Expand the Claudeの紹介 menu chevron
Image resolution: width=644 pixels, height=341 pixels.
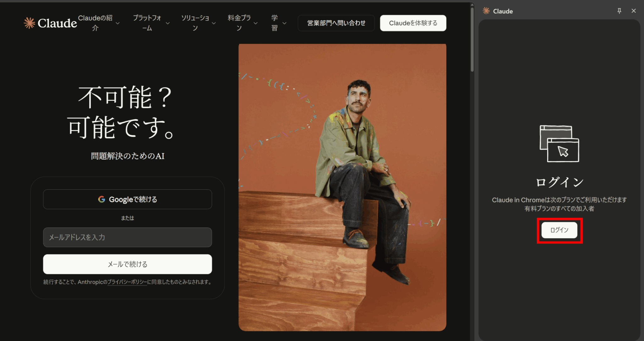[118, 23]
